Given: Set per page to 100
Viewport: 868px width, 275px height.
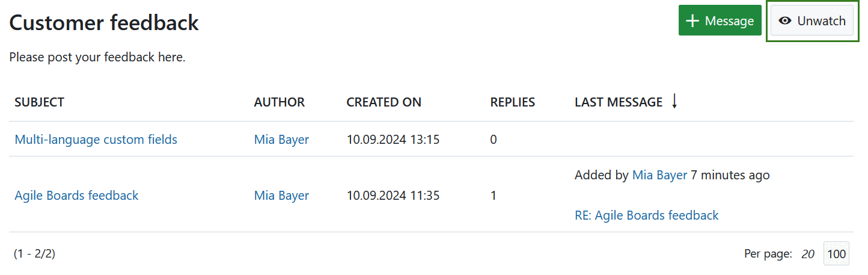Looking at the screenshot, I should [836, 254].
